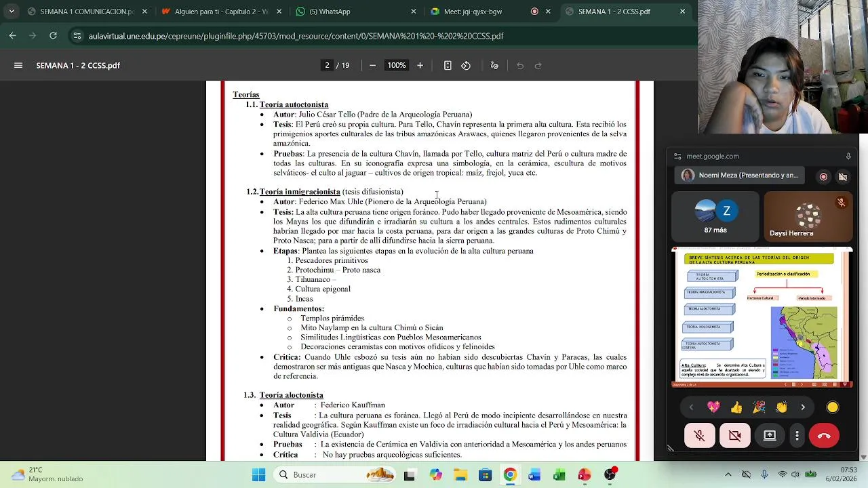Screen dimensions: 868x488
Task: Show next emoji reactions with right chevron
Action: click(x=803, y=407)
